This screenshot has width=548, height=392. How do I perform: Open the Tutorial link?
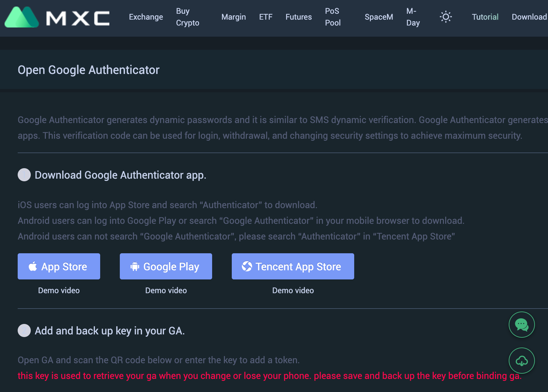tap(485, 17)
